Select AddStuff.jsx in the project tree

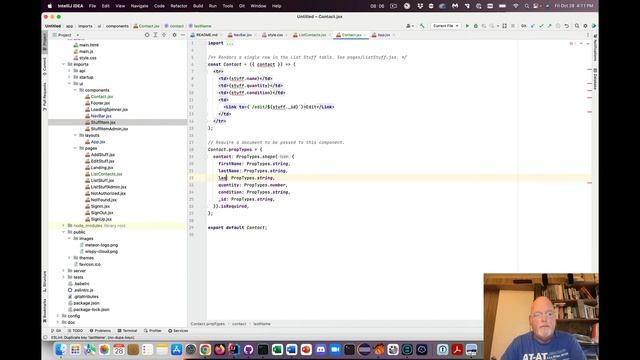click(x=102, y=155)
